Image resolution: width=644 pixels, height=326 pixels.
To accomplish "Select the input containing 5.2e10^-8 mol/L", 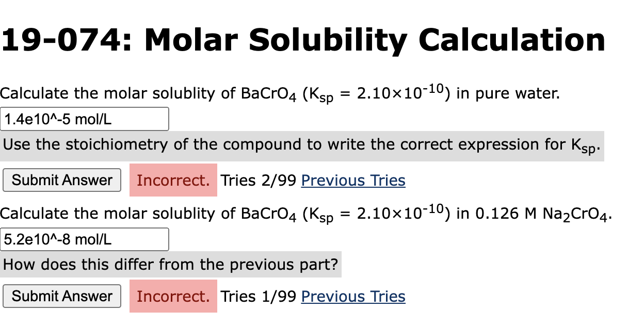I will tap(85, 239).
